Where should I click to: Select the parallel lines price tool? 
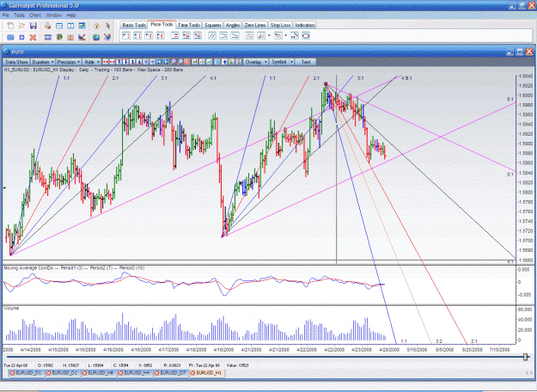pyautogui.click(x=212, y=35)
